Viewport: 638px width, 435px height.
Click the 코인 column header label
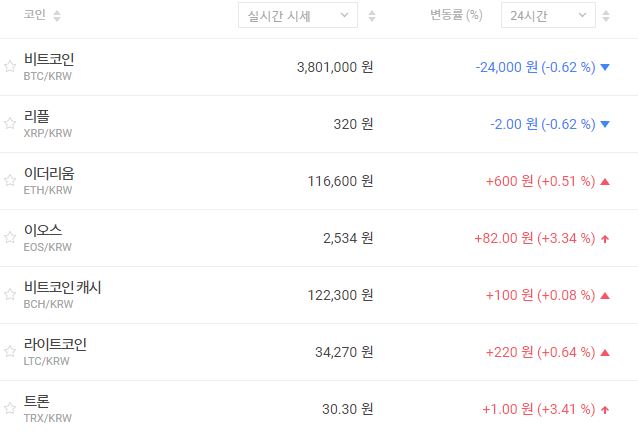pos(35,16)
